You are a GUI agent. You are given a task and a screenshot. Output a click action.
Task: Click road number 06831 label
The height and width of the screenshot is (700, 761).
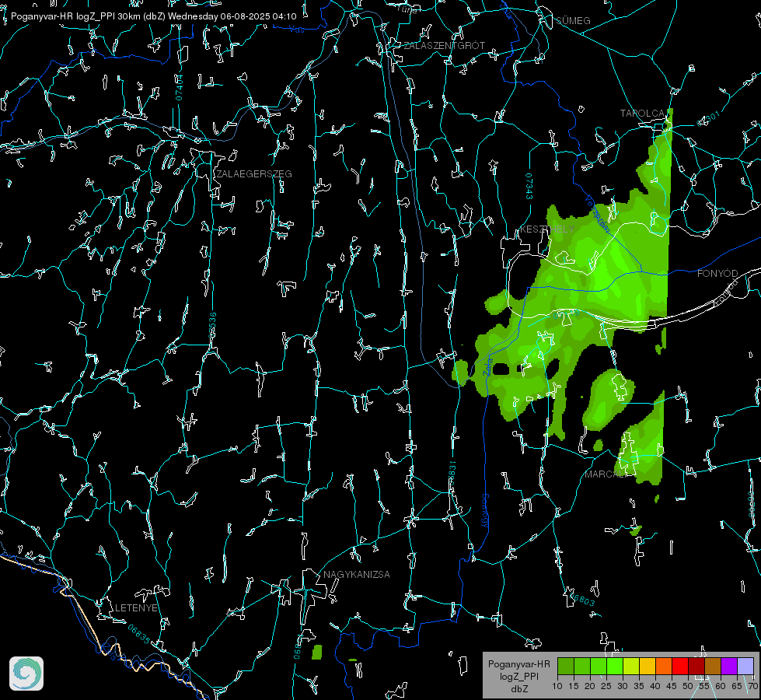(452, 474)
